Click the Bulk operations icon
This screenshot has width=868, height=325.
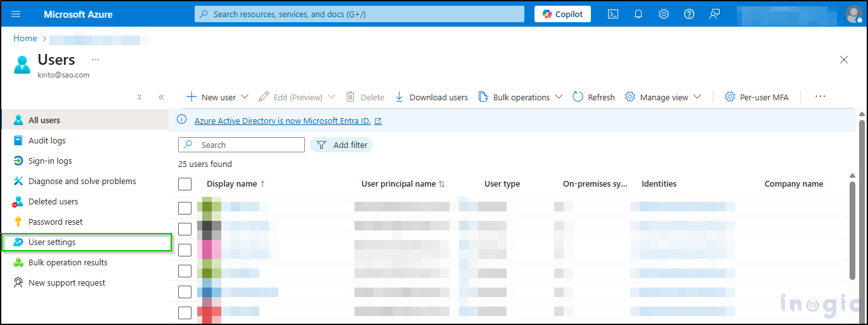pos(483,97)
